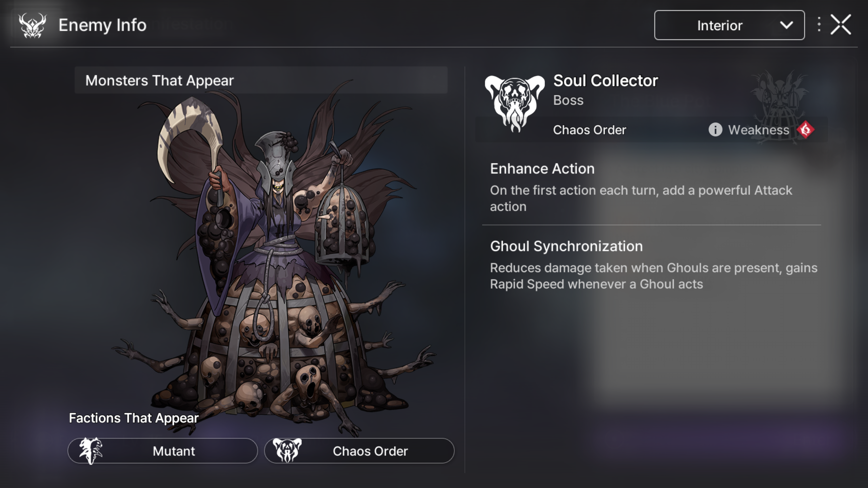The image size is (868, 488).
Task: Open the Weakness info circle icon
Action: pyautogui.click(x=715, y=130)
